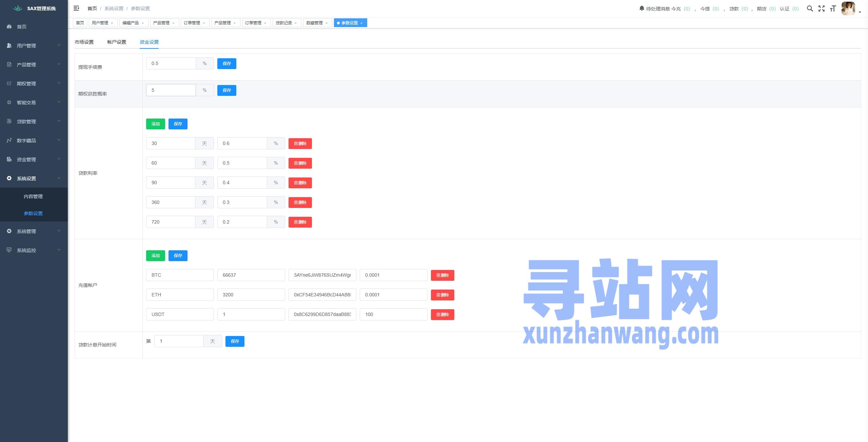The width and height of the screenshot is (868, 442).
Task: Open the font size icon
Action: coord(833,8)
